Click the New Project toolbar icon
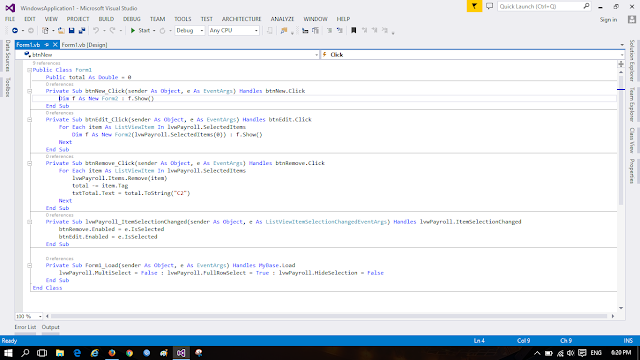The height and width of the screenshot is (360, 640). coord(45,31)
